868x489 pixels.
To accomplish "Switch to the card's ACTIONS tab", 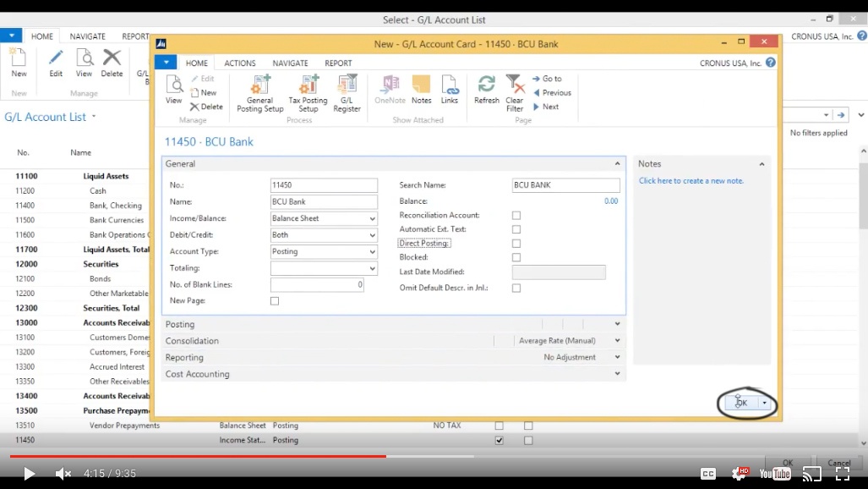I will pos(240,63).
